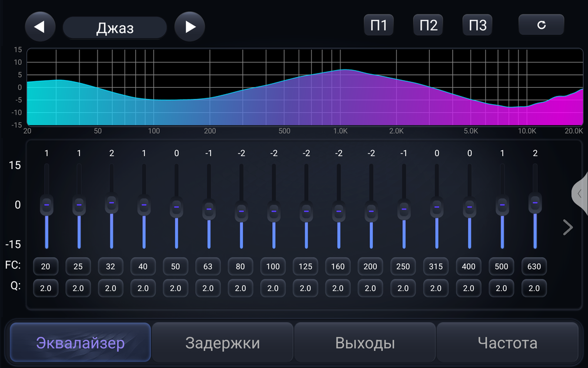Click the previous preset arrow
The image size is (588, 368).
coord(40,25)
